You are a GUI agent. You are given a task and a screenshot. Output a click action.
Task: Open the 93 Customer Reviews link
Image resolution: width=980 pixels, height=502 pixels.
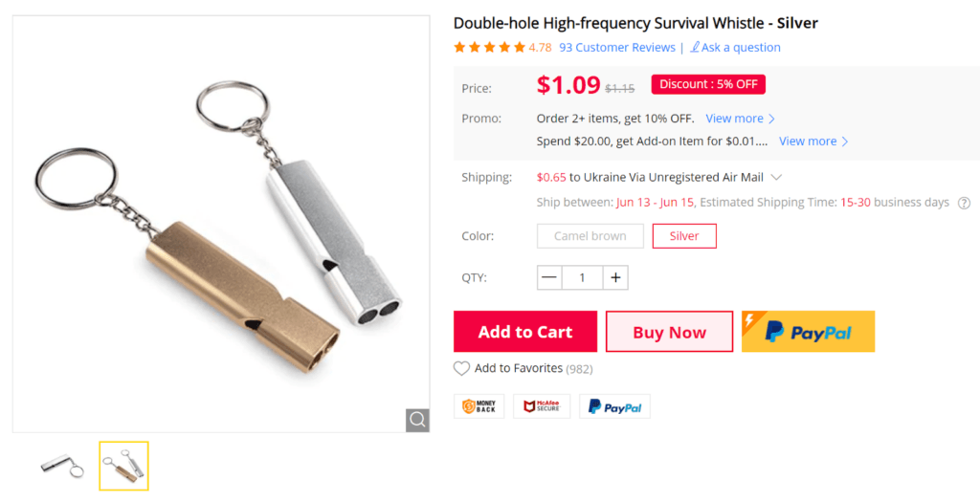pos(617,48)
